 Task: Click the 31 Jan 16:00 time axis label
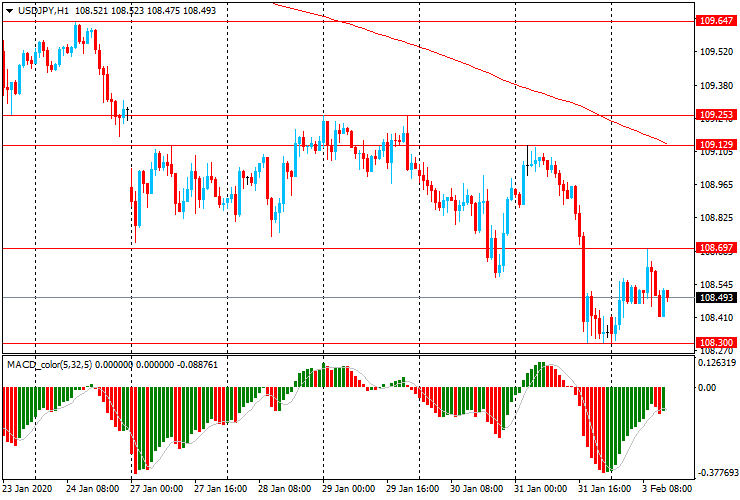click(605, 488)
